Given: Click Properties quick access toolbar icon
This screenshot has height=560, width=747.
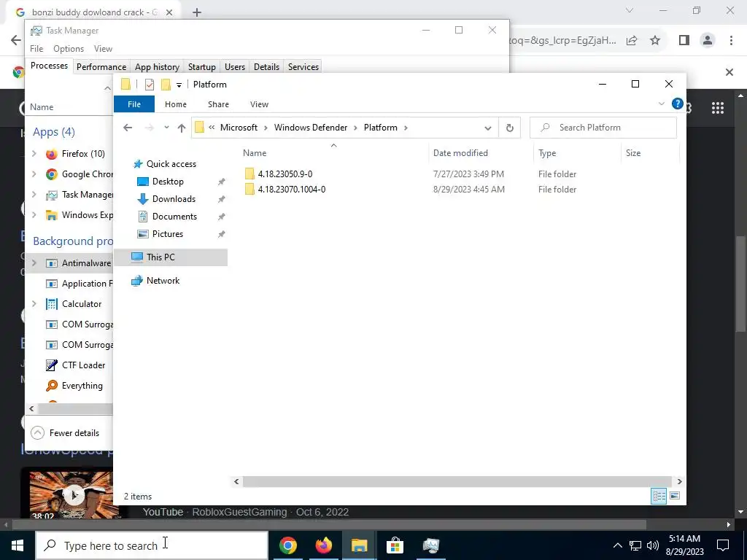Looking at the screenshot, I should pyautogui.click(x=150, y=85).
